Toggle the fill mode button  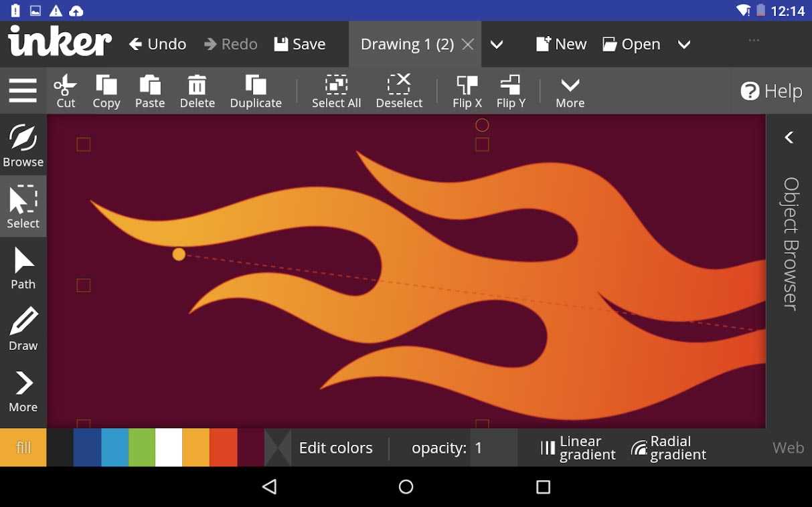click(x=23, y=447)
